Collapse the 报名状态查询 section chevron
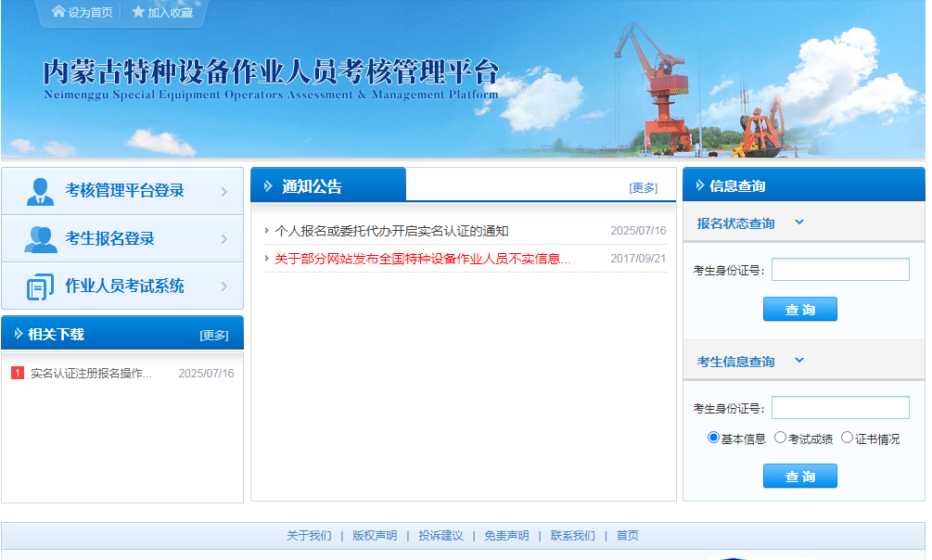This screenshot has width=932, height=560. point(799,223)
